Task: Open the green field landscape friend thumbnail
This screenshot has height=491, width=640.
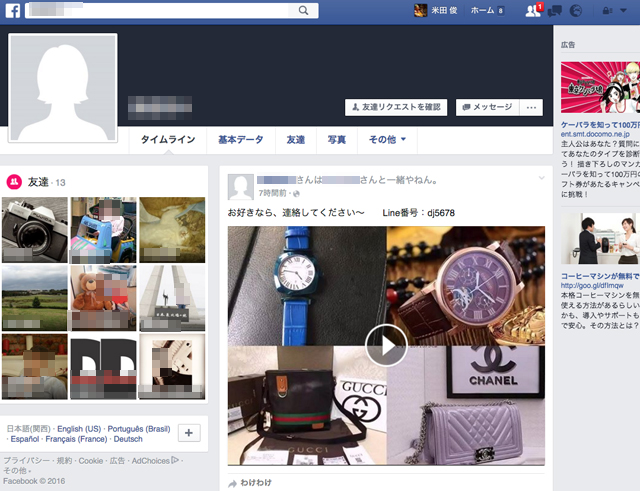Action: [x=35, y=298]
